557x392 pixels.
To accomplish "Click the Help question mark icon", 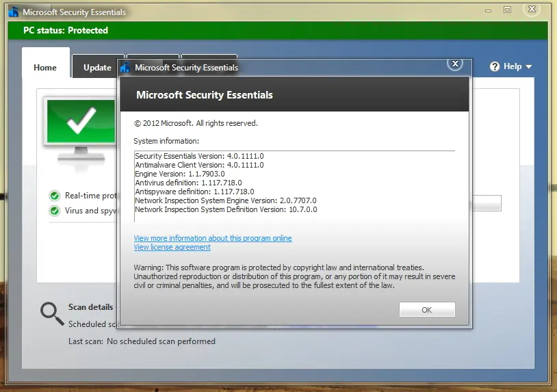I will pyautogui.click(x=495, y=66).
